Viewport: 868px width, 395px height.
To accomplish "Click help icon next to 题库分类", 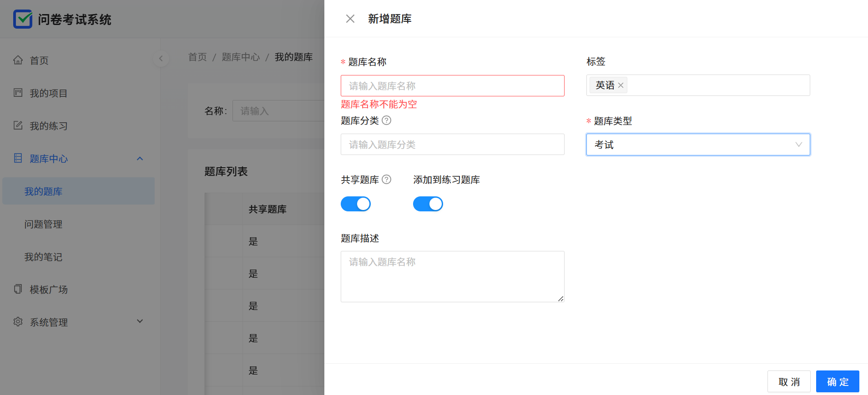I will coord(386,120).
